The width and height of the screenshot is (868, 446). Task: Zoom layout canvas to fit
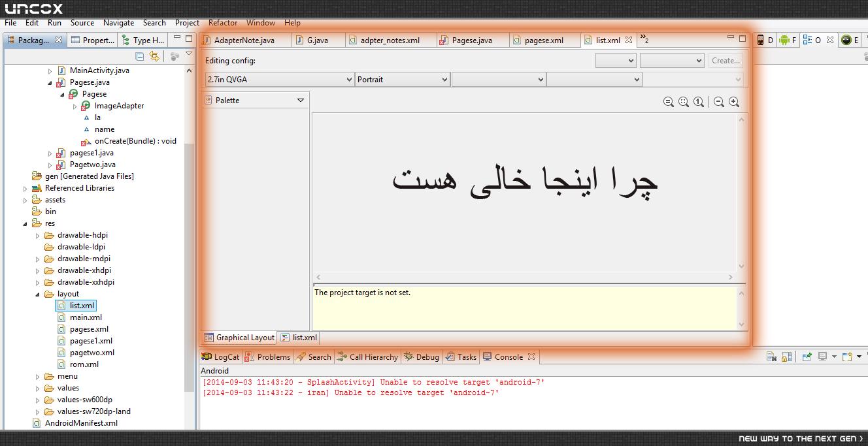click(684, 102)
